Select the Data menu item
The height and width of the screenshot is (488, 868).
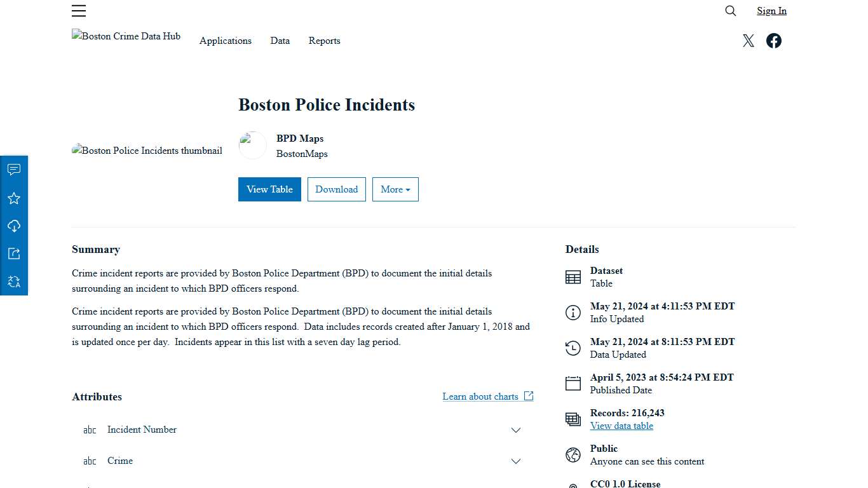click(x=280, y=41)
